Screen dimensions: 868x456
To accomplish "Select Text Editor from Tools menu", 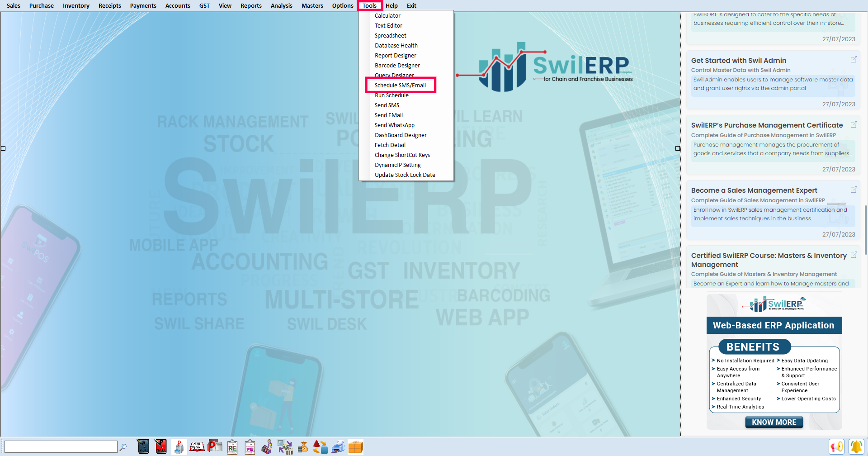I will 406,26.
